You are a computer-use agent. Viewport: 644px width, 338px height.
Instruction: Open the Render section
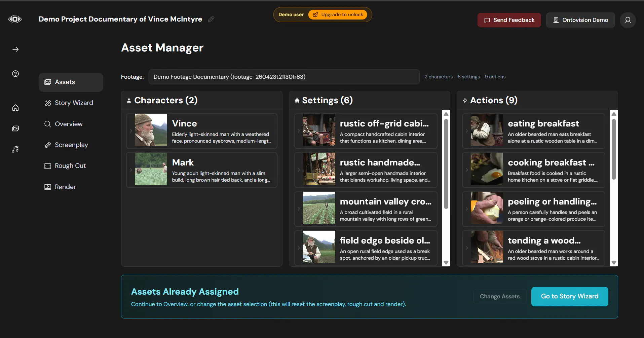[x=71, y=187]
